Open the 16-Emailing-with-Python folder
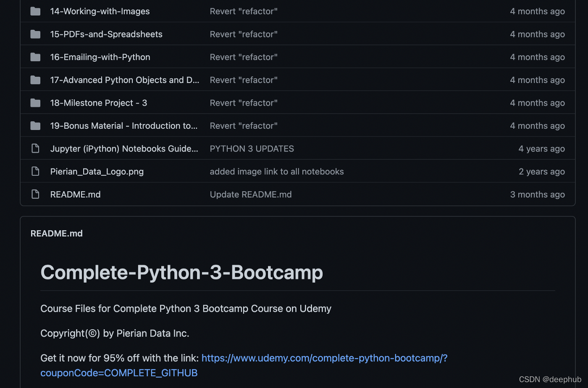 click(100, 57)
